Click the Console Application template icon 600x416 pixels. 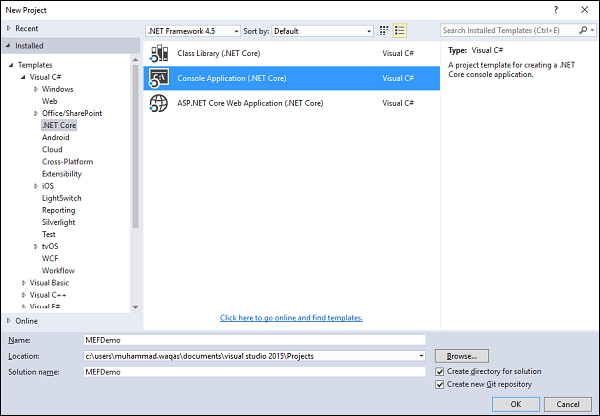[159, 77]
